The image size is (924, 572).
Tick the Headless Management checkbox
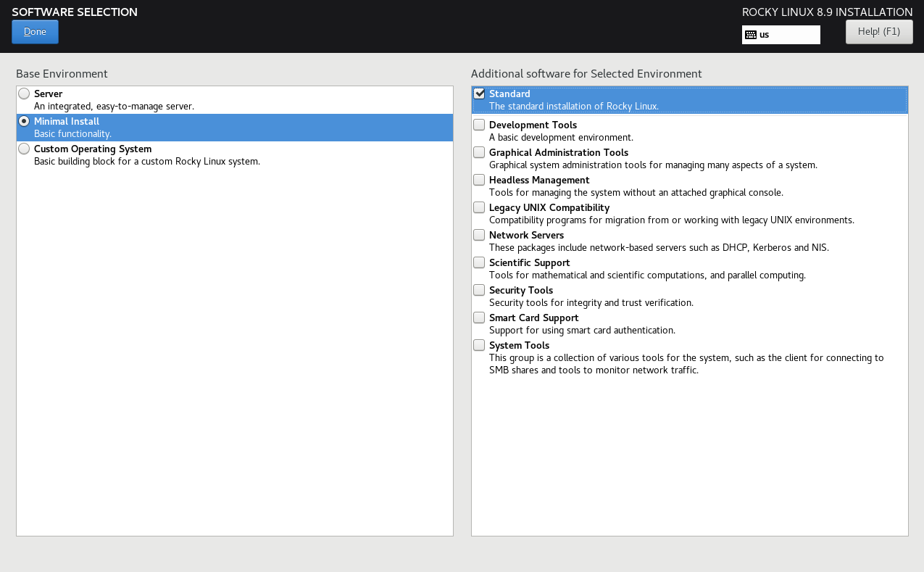click(x=479, y=180)
